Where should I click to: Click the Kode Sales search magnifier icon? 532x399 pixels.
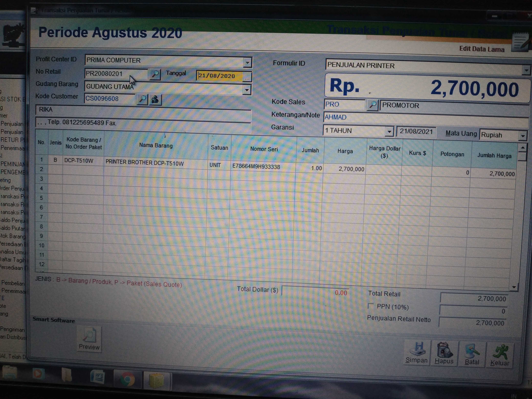tap(373, 105)
